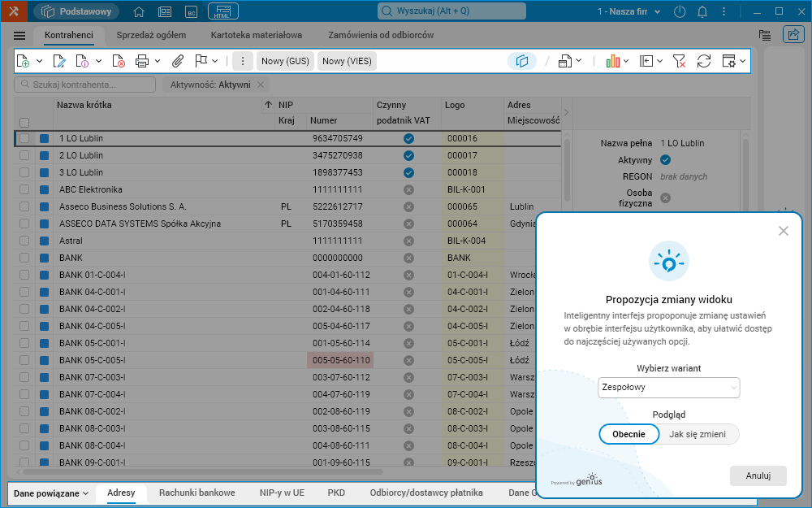This screenshot has height=508, width=812.
Task: Tick the checkbox for ABC Elektronika row
Action: tap(24, 189)
